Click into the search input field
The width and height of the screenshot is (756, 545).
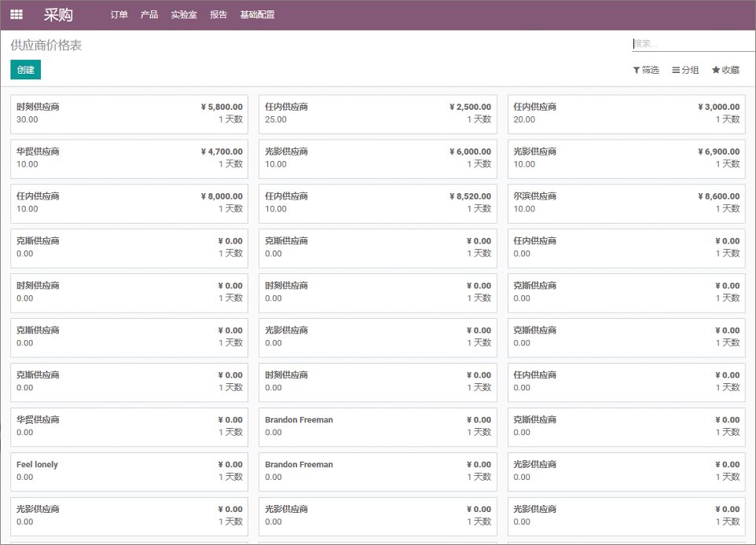pos(693,44)
